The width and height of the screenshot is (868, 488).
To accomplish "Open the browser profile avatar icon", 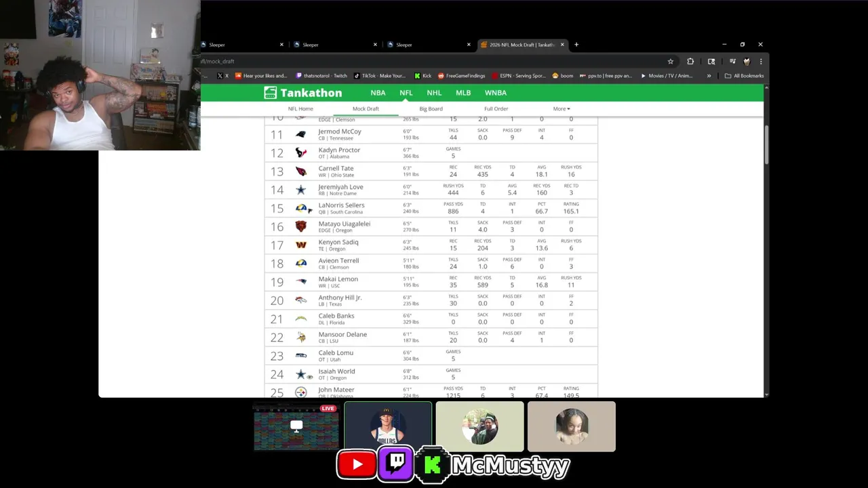I will point(747,61).
